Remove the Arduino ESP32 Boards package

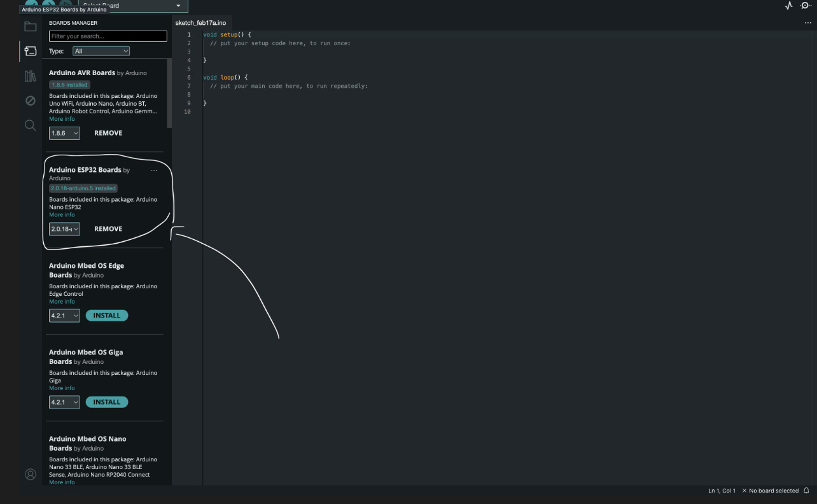[108, 229]
